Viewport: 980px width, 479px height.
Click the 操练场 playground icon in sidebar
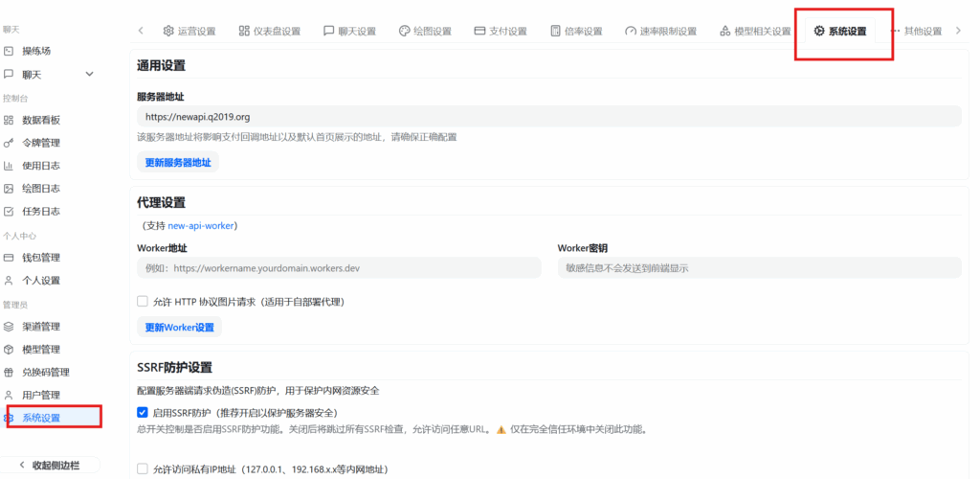click(9, 50)
